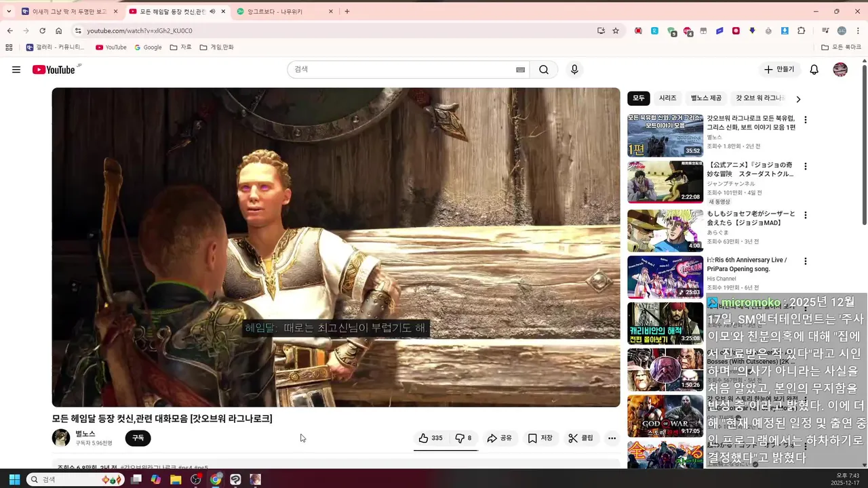Image resolution: width=868 pixels, height=488 pixels.
Task: Open 캐리비안의 해적 3:25:08 thumbnail
Action: pyautogui.click(x=665, y=323)
